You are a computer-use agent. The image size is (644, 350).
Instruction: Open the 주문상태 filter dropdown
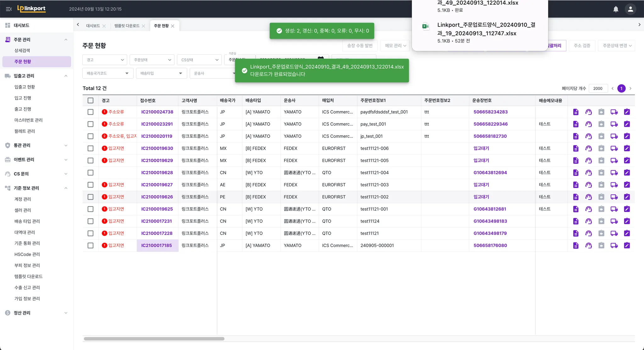(x=152, y=60)
